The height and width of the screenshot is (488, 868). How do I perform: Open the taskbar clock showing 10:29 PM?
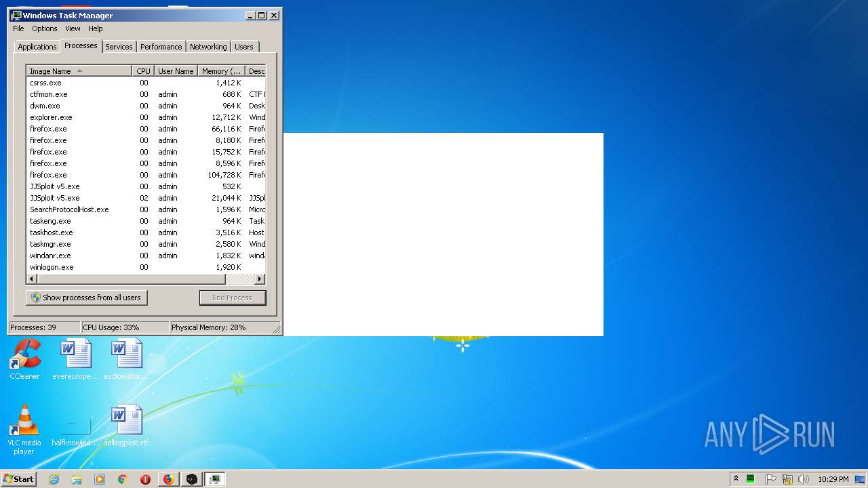(x=833, y=479)
